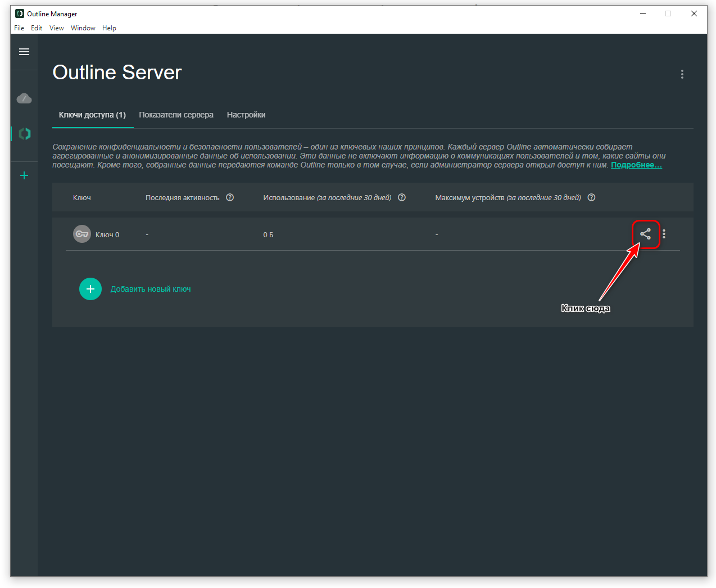Viewport: 716px width, 588px height.
Task: Click the 0 Б usage value
Action: click(268, 234)
